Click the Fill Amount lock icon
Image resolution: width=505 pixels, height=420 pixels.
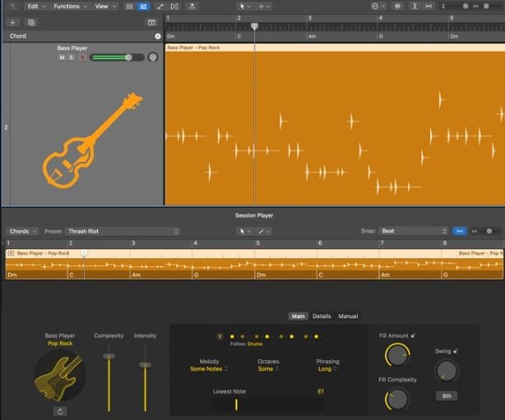coord(413,335)
